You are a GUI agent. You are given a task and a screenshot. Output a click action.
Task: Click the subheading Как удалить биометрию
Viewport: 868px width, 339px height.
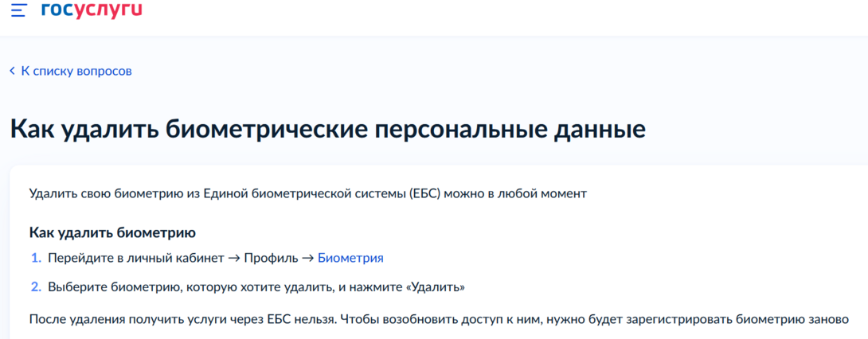click(x=112, y=232)
